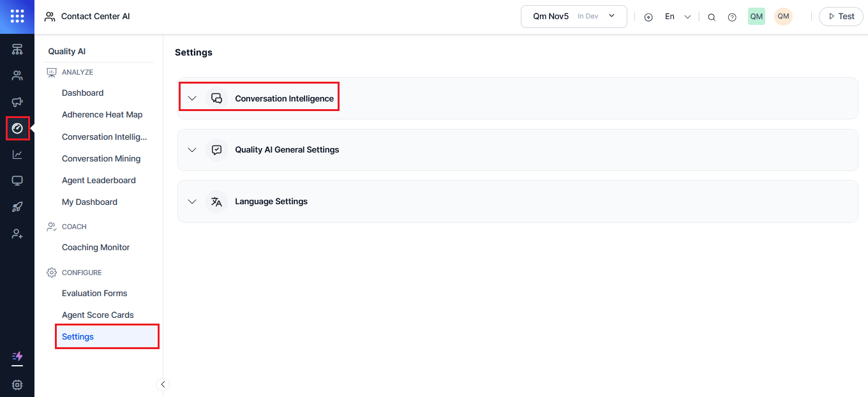Click the add user icon in left rail

[17, 234]
